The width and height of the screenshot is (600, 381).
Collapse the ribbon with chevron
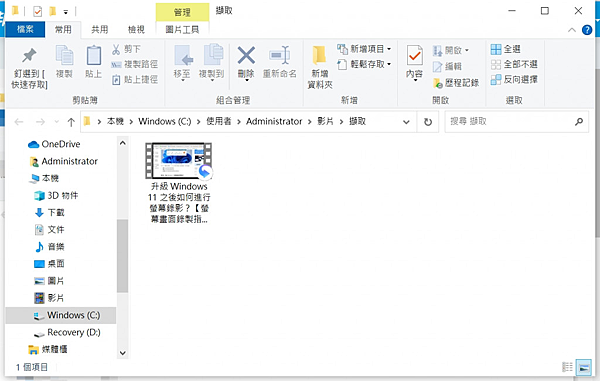point(572,30)
